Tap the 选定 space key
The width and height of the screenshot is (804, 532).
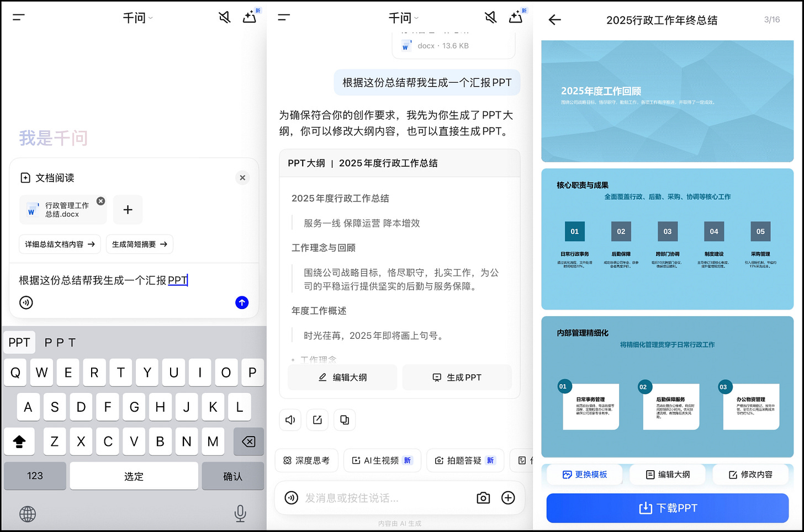tap(134, 476)
